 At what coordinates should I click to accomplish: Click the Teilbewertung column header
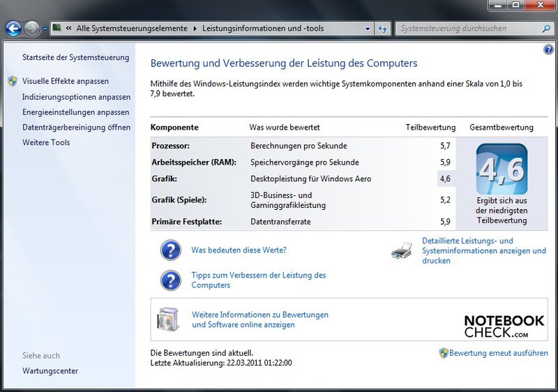tap(430, 128)
